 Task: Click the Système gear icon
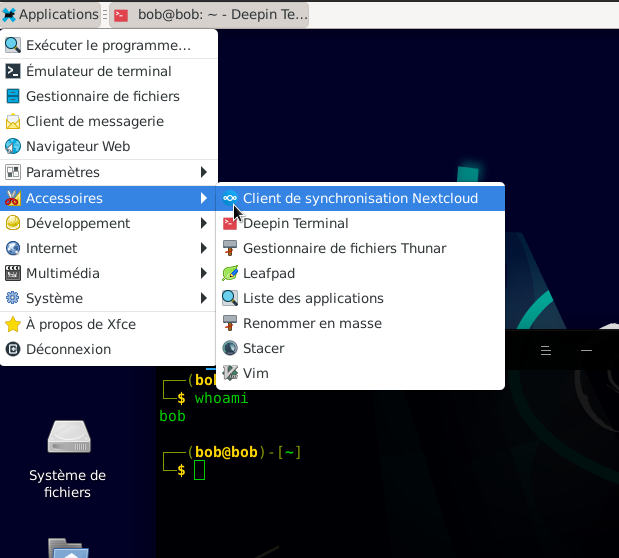13,298
